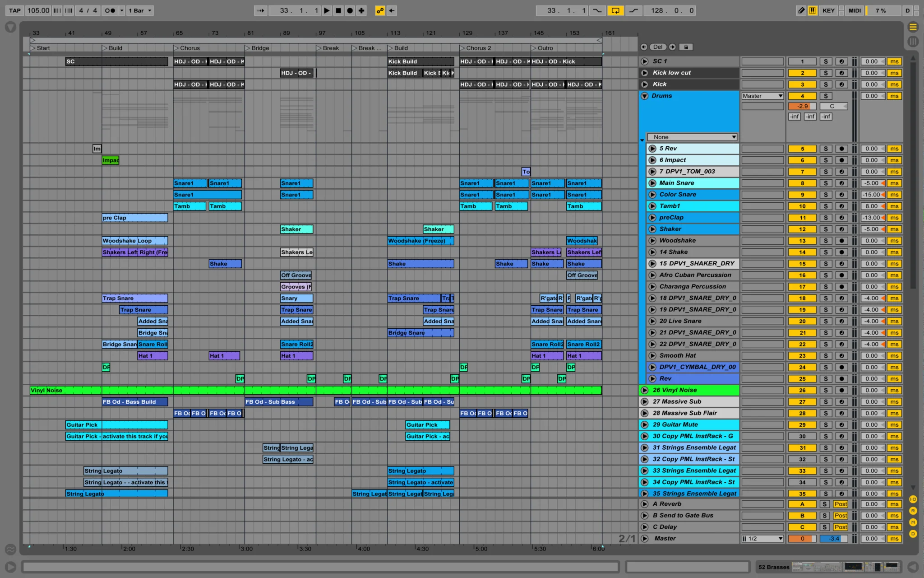
Task: Toggle the metronome button
Action: tap(110, 10)
